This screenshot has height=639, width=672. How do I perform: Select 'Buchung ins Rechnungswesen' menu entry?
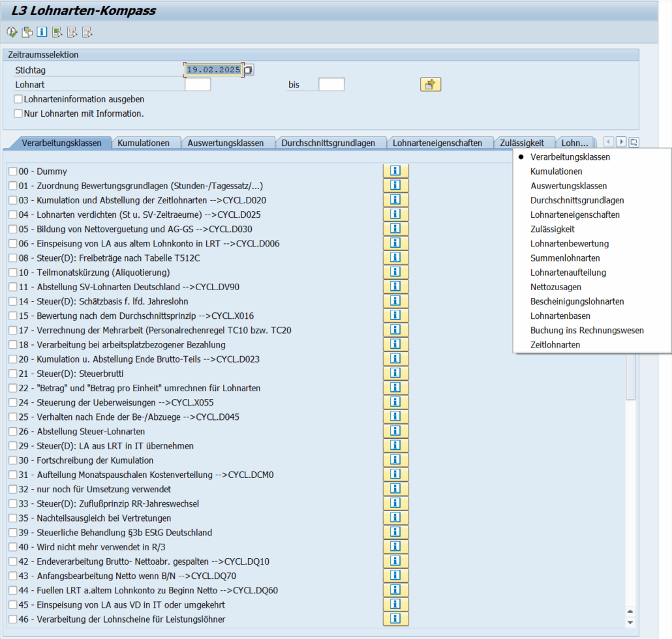(x=587, y=330)
